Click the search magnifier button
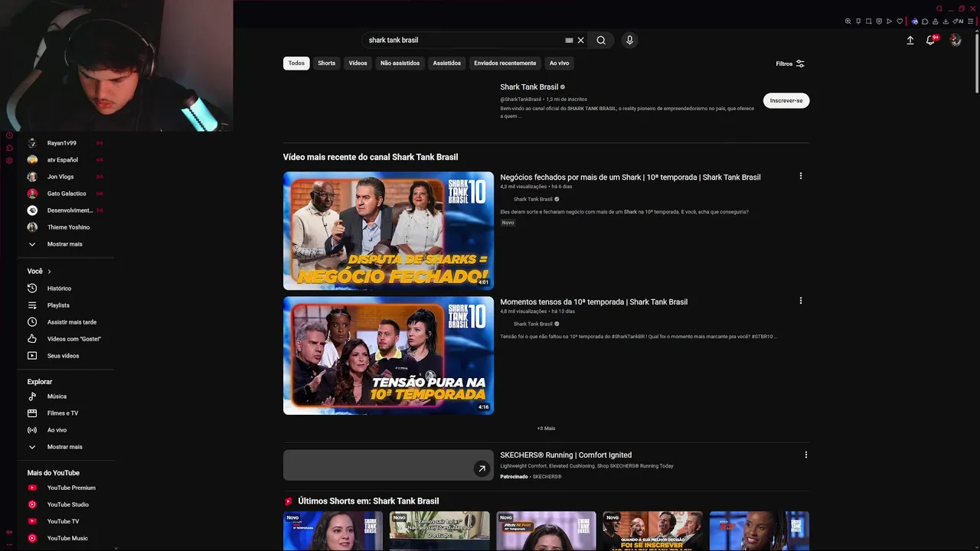The height and width of the screenshot is (551, 980). pyautogui.click(x=601, y=40)
